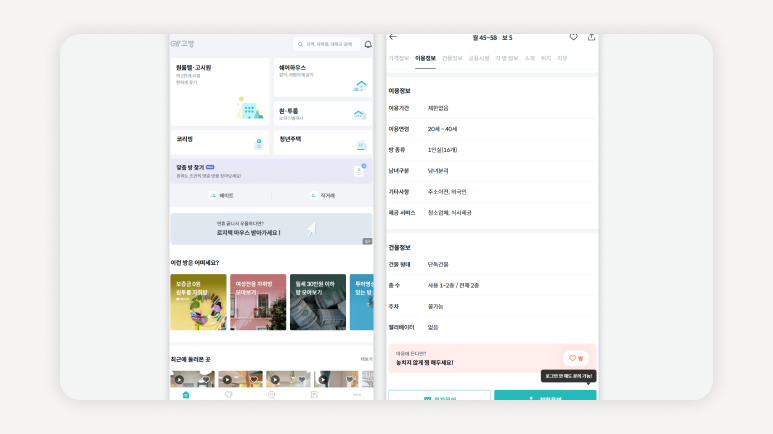
Task: Switch to the 각 방 정보 tab
Action: [507, 58]
